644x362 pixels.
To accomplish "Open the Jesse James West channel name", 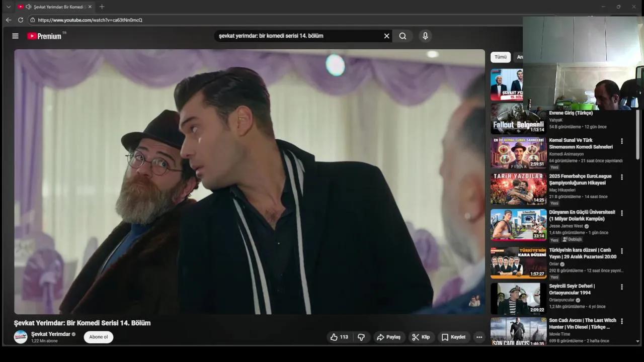I will (566, 226).
